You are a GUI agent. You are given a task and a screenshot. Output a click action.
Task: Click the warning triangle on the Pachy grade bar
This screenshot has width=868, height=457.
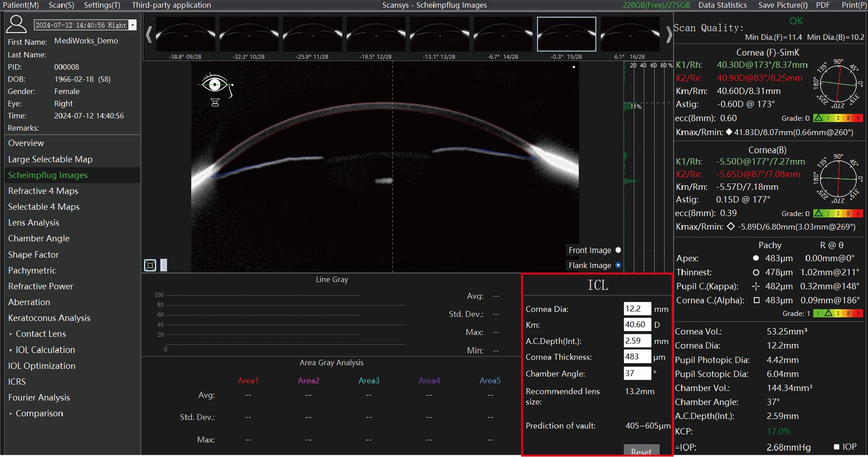pos(828,313)
